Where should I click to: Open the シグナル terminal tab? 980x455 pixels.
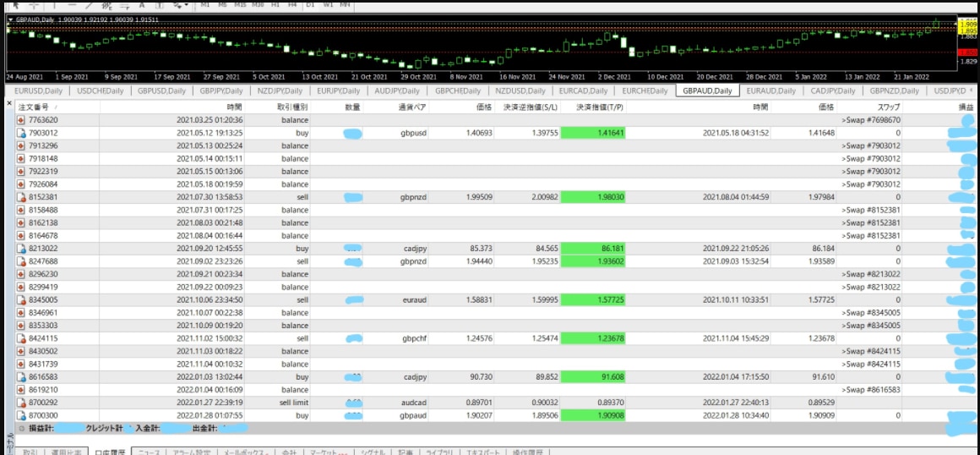pyautogui.click(x=374, y=452)
